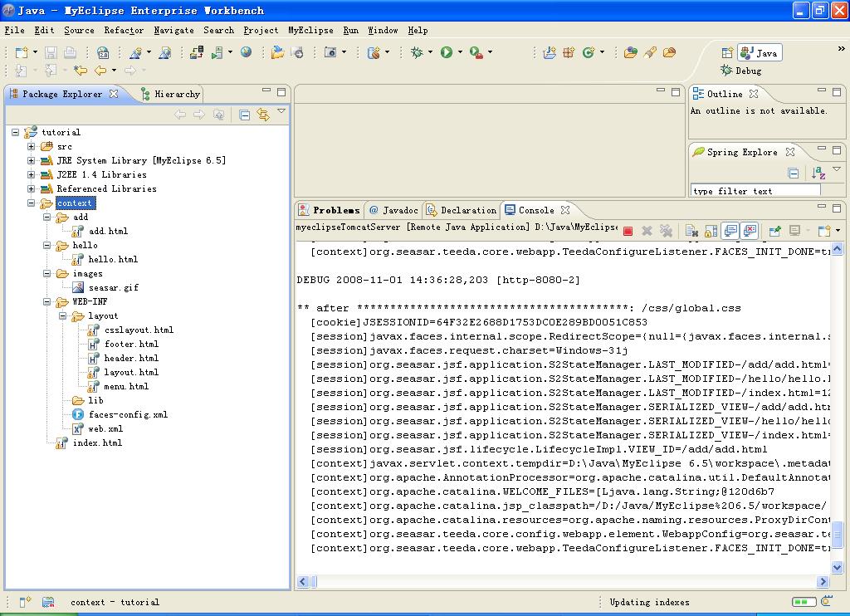Open the Window menu
The width and height of the screenshot is (850, 616).
pyautogui.click(x=383, y=31)
